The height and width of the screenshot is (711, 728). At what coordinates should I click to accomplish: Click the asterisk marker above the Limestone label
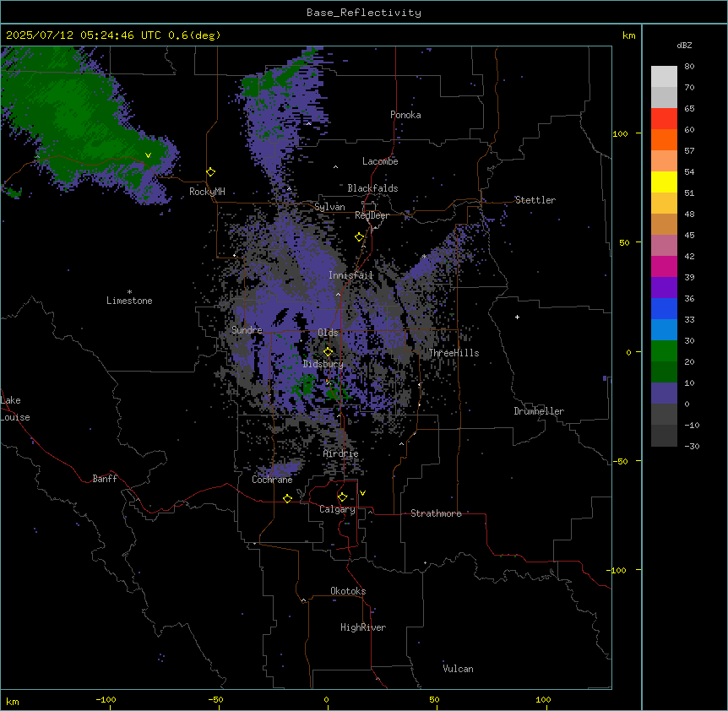129,292
